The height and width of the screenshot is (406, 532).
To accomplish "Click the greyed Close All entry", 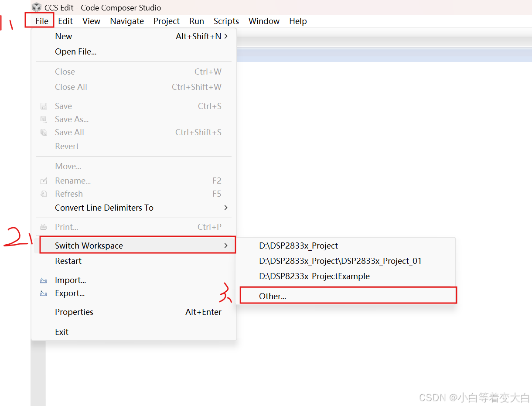I will [134, 87].
